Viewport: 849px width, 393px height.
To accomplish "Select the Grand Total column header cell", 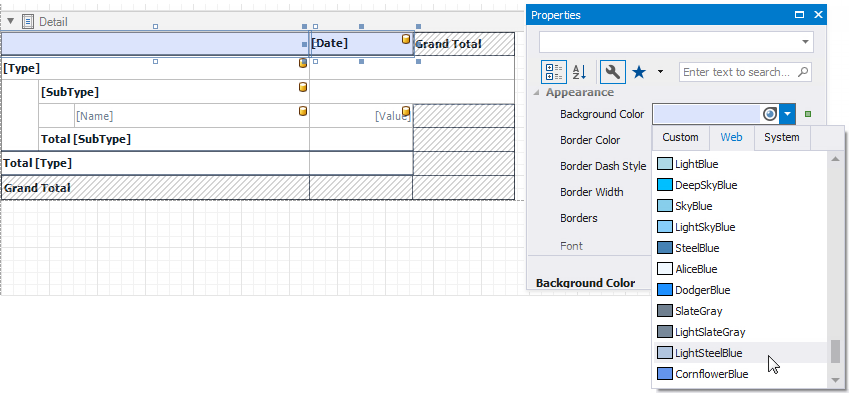I will tap(463, 44).
